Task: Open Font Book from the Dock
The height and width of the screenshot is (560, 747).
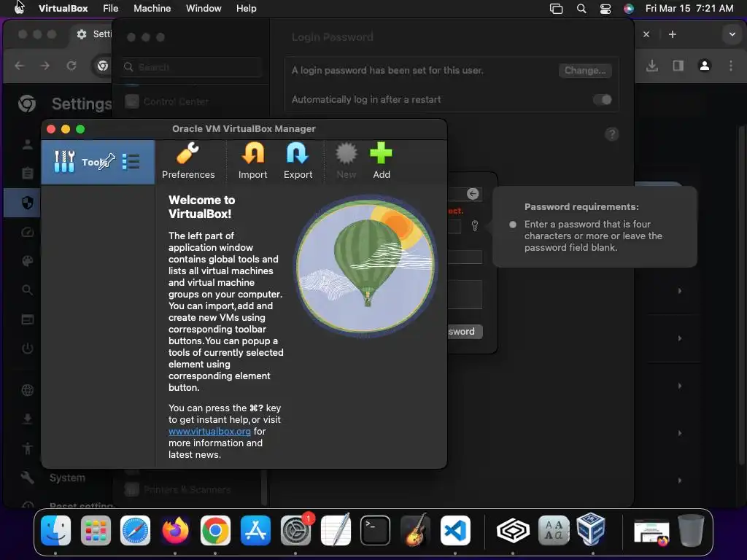Action: click(553, 531)
